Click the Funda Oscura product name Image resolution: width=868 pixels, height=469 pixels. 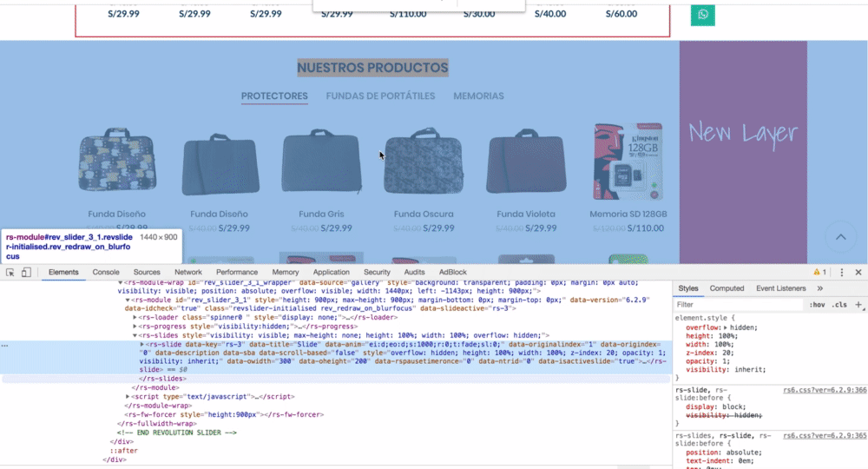click(424, 215)
